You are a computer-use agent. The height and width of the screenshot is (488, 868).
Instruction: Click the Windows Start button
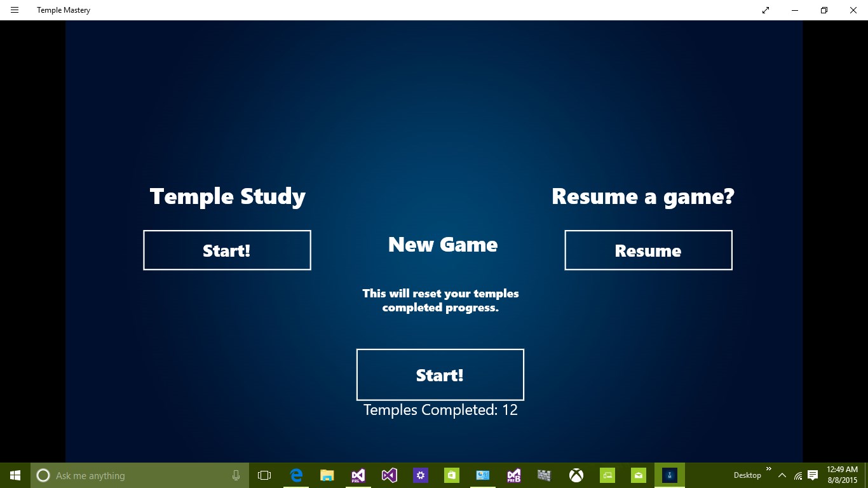(15, 475)
